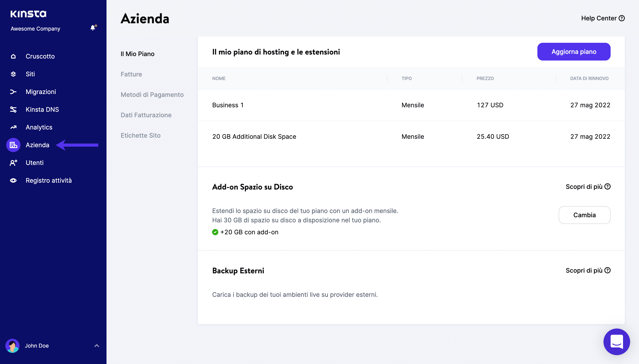Click the Analytics chart icon
Image resolution: width=639 pixels, height=364 pixels.
(13, 127)
